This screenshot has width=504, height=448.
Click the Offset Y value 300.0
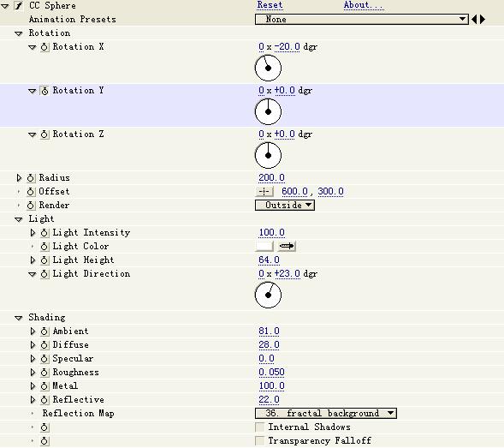[x=331, y=192]
